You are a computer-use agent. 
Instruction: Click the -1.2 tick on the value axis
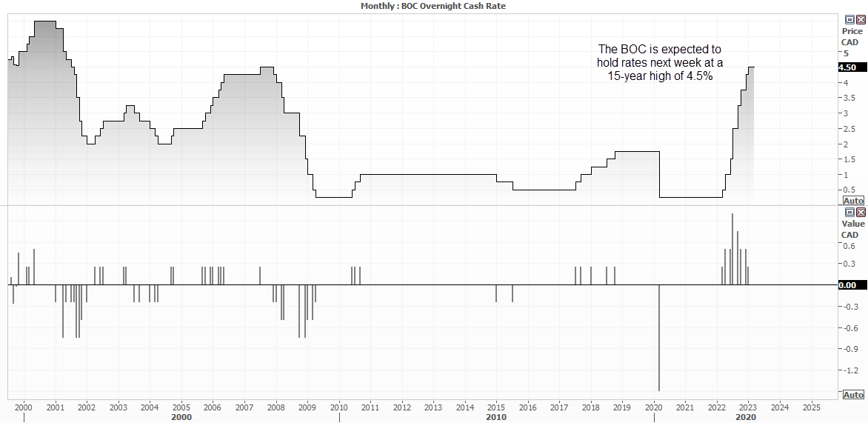coord(852,370)
